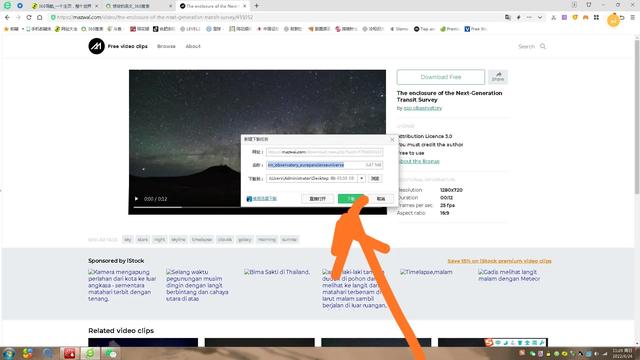Expand the address bar dropdown chevron
640x360 pixels.
(x=540, y=18)
